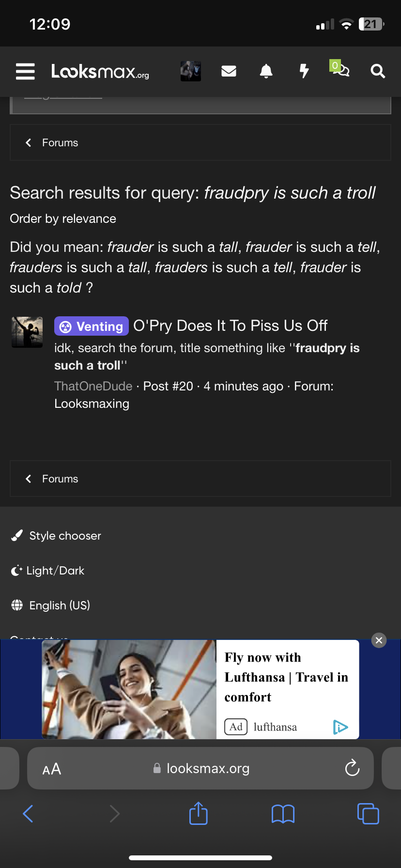
Task: Tap the top Forums breadcrumb
Action: tap(60, 143)
